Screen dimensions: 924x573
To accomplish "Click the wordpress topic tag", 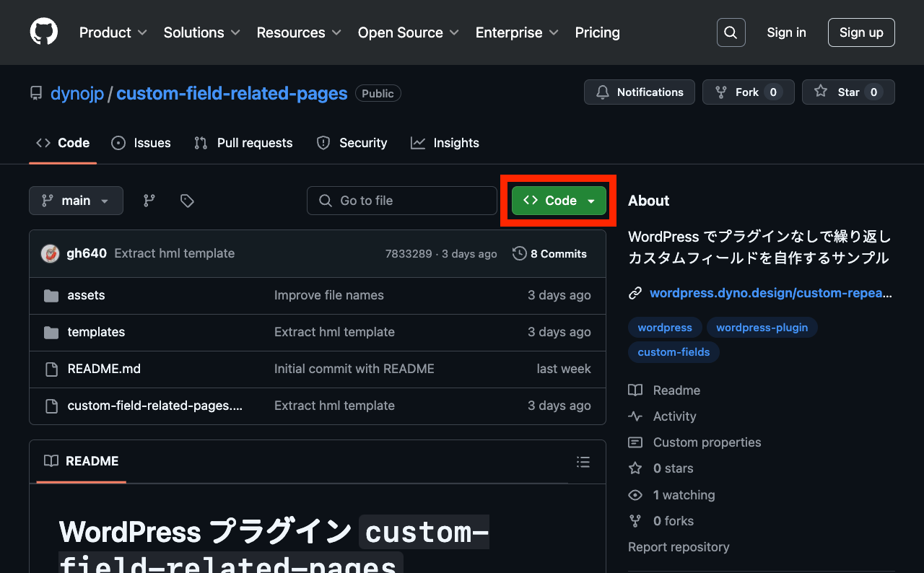I will pos(665,328).
